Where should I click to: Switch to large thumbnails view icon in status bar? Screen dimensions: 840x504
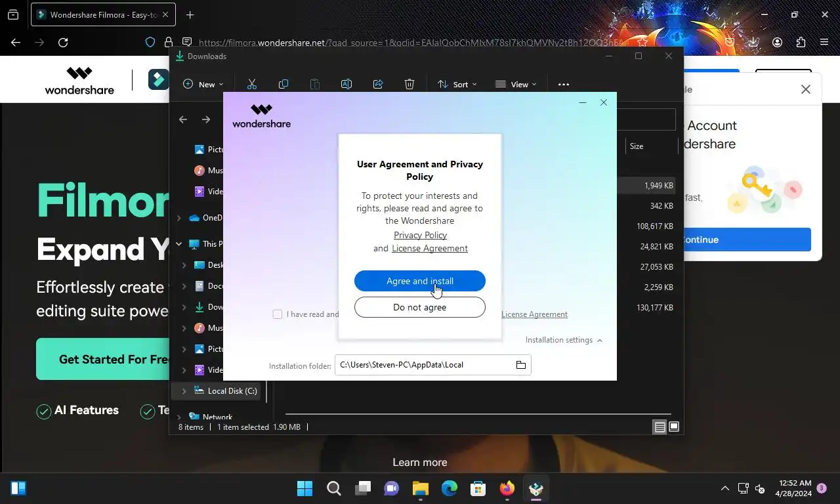click(x=674, y=427)
